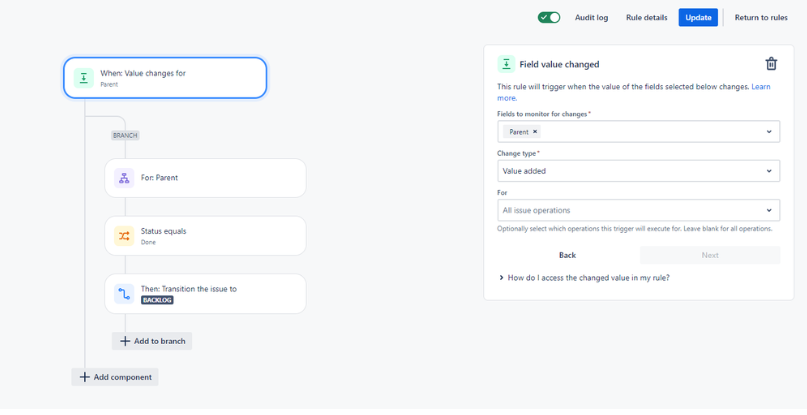The image size is (807, 415).
Task: Click the purple branch icon for For: Parent
Action: tap(124, 178)
